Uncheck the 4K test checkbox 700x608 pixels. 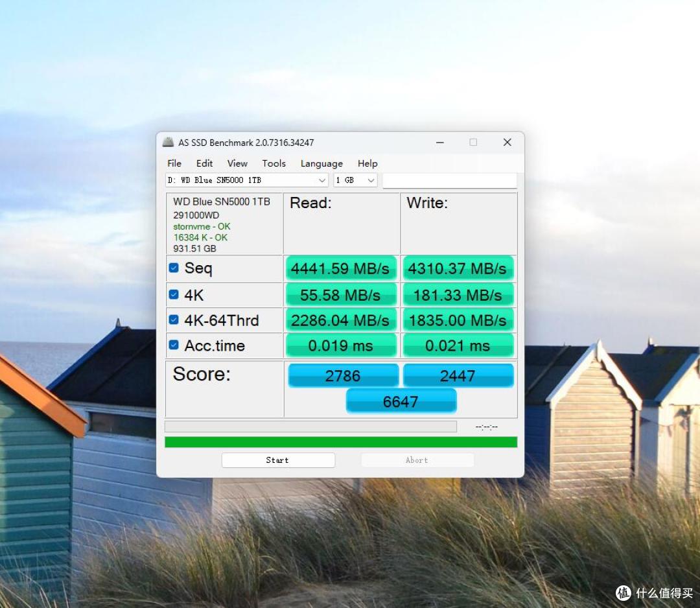coord(174,295)
